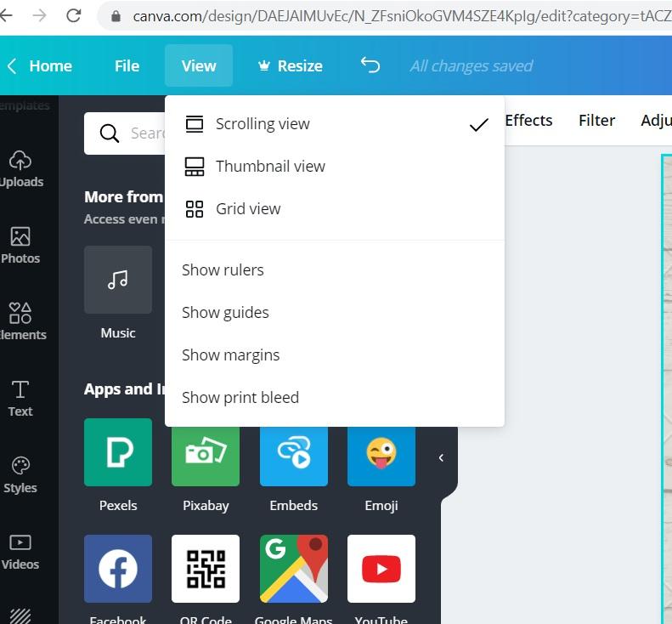Viewport: 672px width, 624px height.
Task: Toggle Show margins
Action: [334, 355]
